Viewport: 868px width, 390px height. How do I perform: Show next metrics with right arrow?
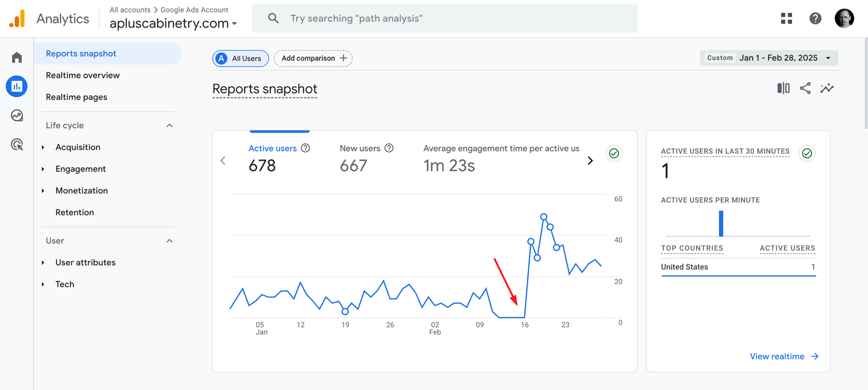point(590,161)
